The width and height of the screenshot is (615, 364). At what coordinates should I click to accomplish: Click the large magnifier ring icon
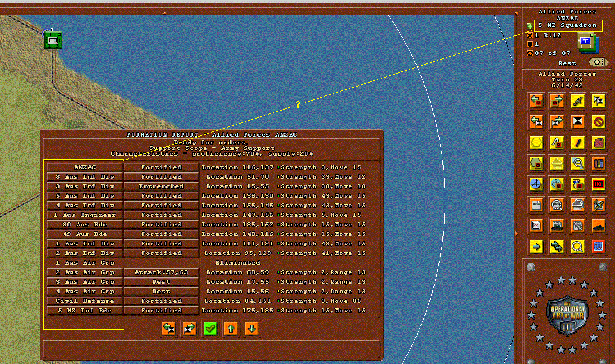578,247
